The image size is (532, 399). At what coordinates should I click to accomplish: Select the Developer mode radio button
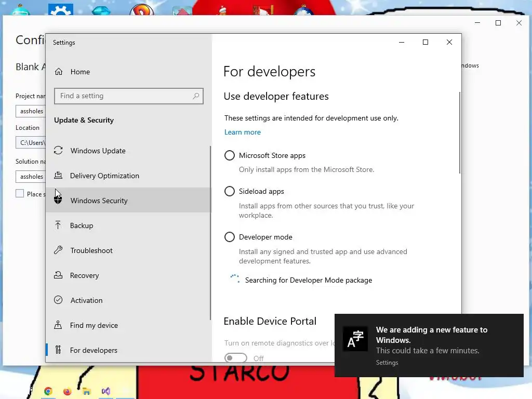pyautogui.click(x=229, y=237)
